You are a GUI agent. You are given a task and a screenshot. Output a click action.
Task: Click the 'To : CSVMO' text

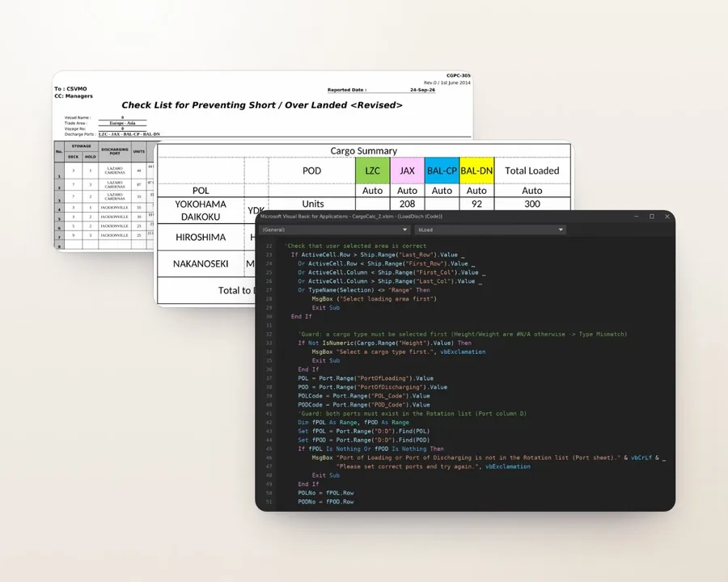pyautogui.click(x=70, y=89)
